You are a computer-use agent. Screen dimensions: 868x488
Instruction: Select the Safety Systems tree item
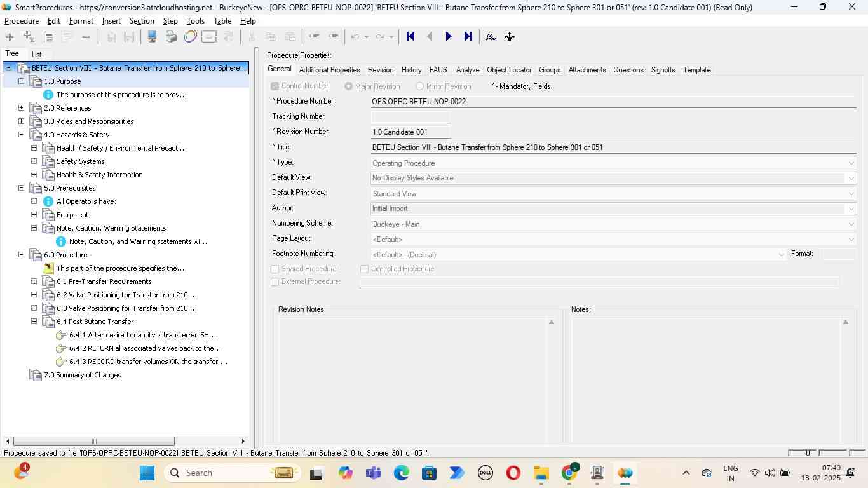(80, 161)
